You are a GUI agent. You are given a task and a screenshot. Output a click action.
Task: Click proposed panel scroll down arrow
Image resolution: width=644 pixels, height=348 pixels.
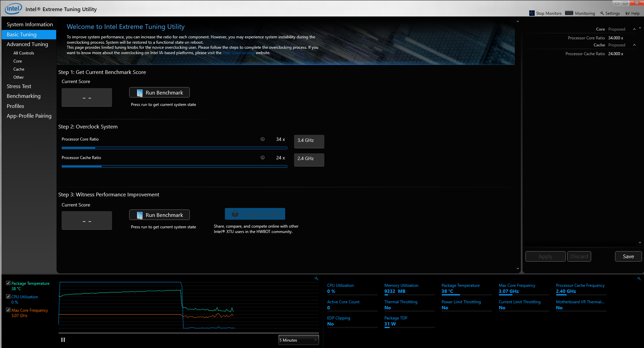640,243
